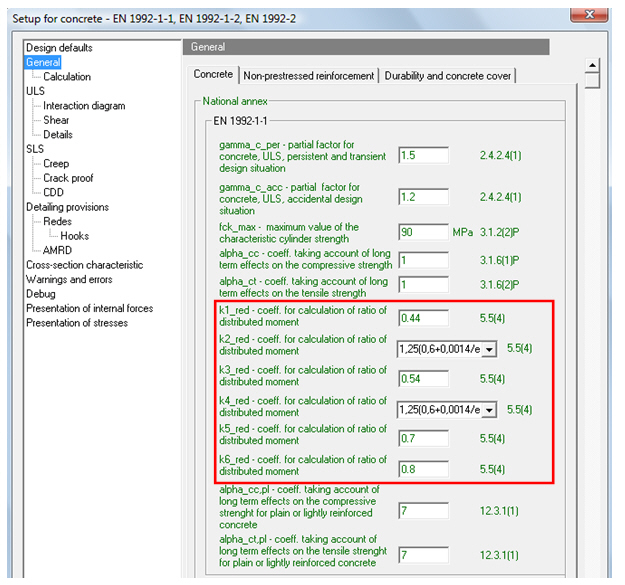
Task: Click the k6_red value field
Action: [x=421, y=465]
